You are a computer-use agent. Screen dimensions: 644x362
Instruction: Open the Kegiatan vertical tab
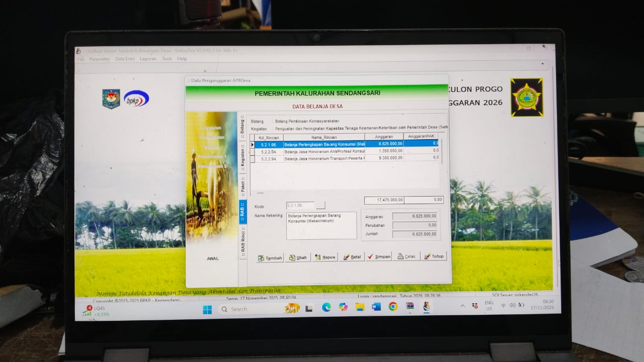tap(243, 157)
